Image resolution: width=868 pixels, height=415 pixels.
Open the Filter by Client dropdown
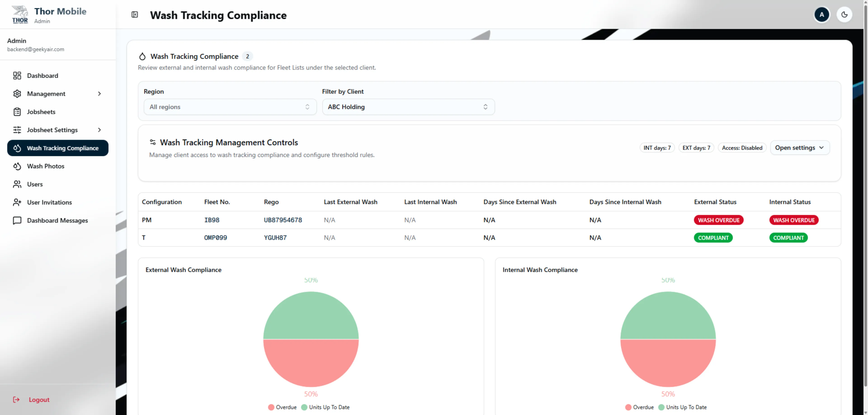408,107
